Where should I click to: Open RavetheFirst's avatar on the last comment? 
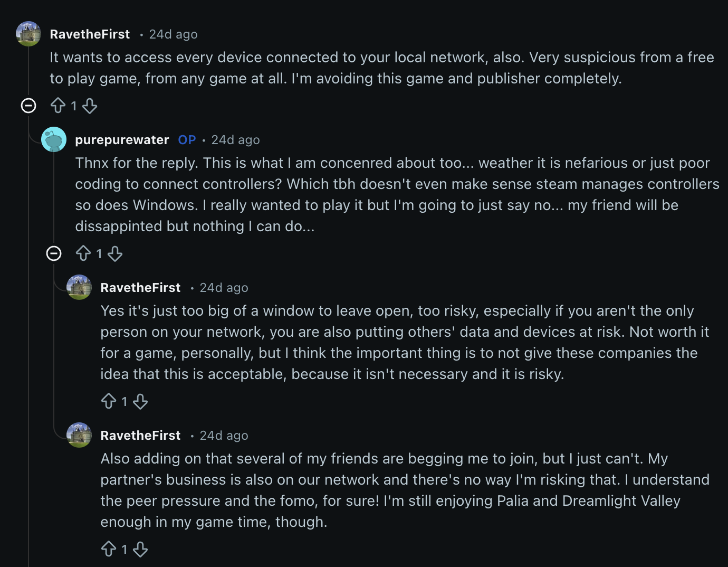point(79,435)
